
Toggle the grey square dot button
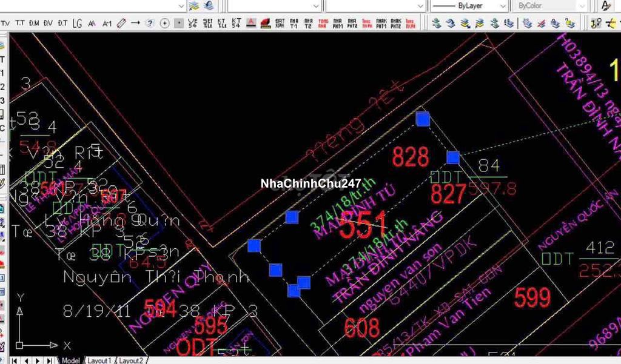179,23
